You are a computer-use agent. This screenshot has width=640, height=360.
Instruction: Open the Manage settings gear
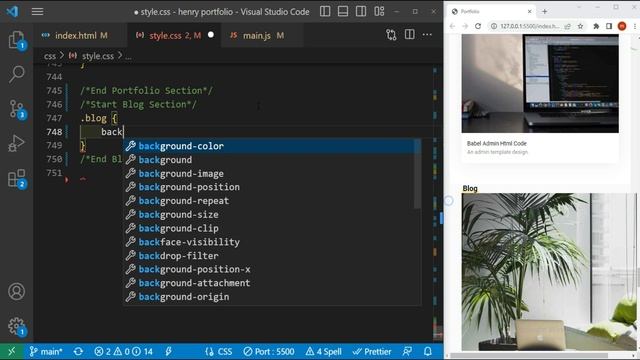click(x=16, y=327)
